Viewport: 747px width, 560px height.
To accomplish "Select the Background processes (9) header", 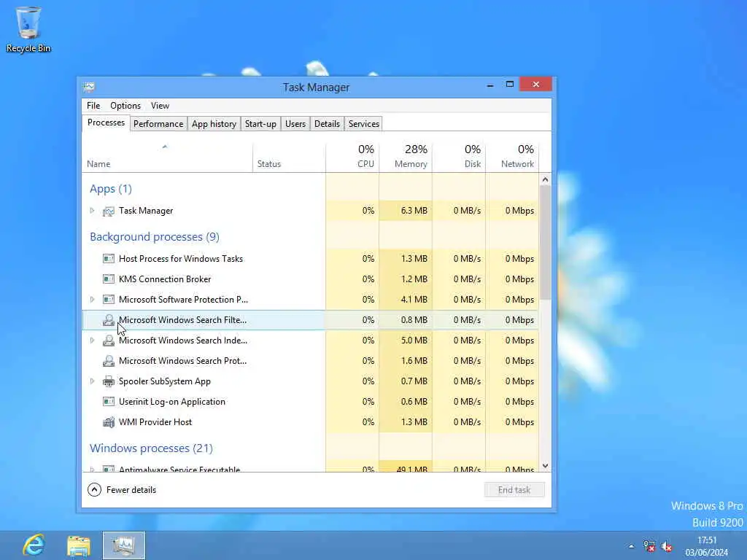I will [x=155, y=237].
